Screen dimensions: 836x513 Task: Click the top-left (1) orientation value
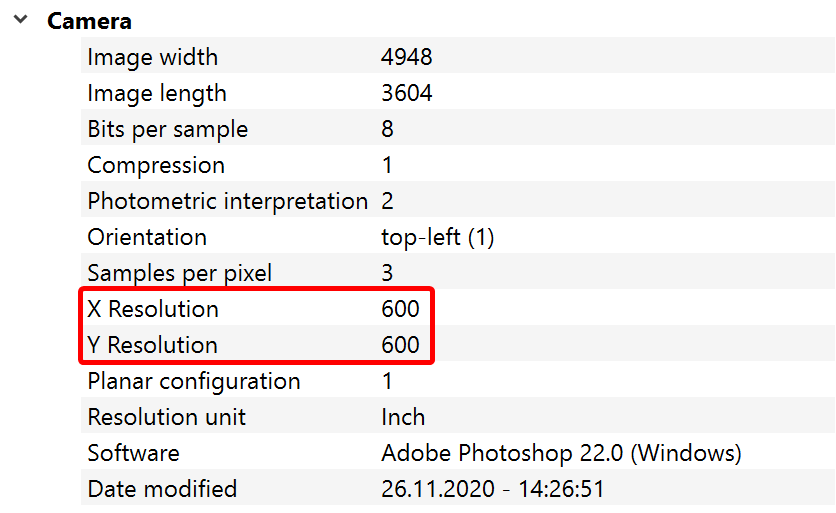point(438,237)
